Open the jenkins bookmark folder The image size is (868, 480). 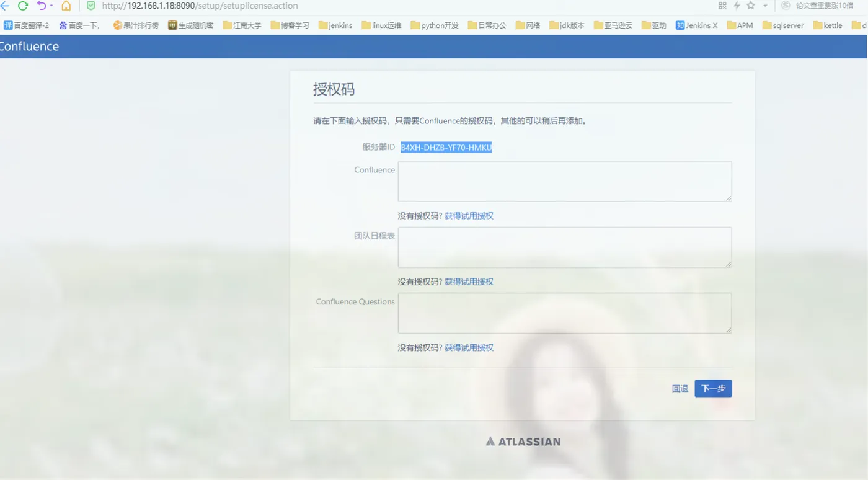pyautogui.click(x=335, y=25)
